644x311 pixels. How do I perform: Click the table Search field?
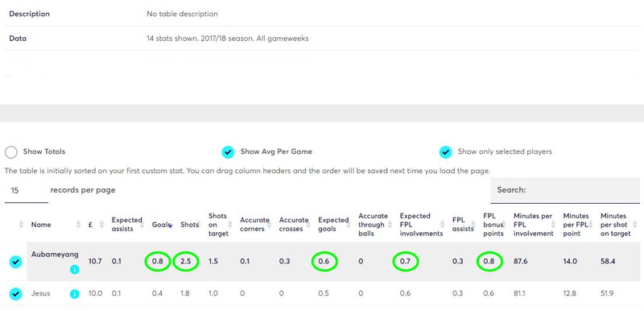pyautogui.click(x=565, y=190)
